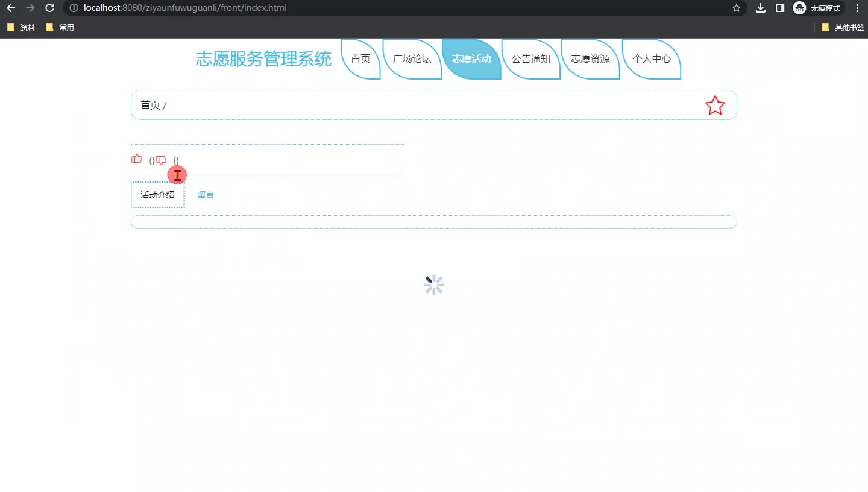The image size is (868, 492).
Task: Open the Chrome three-dot menu
Action: pyautogui.click(x=857, y=8)
